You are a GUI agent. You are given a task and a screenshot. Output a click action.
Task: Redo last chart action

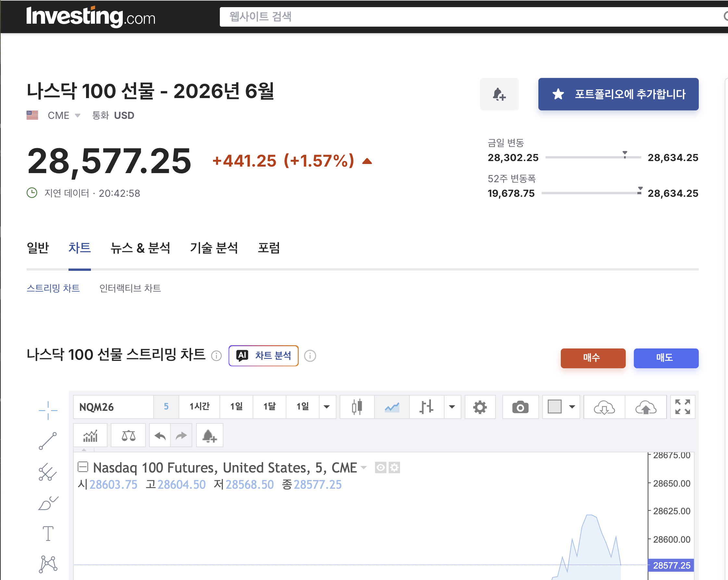click(181, 435)
